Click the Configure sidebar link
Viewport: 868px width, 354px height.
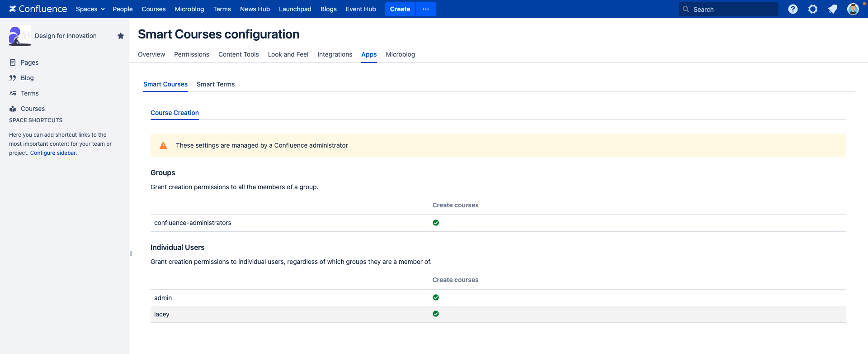point(53,153)
